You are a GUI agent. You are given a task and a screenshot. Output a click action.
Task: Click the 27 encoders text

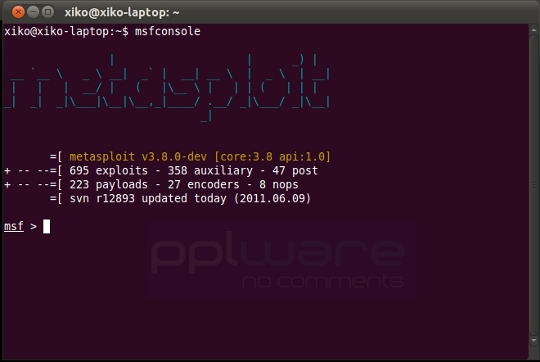click(204, 185)
